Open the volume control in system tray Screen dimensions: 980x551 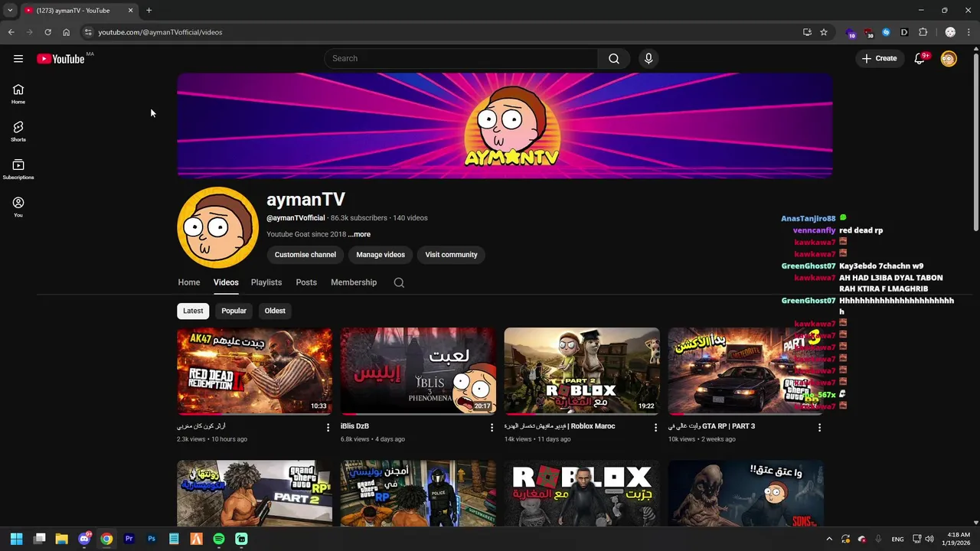click(928, 539)
